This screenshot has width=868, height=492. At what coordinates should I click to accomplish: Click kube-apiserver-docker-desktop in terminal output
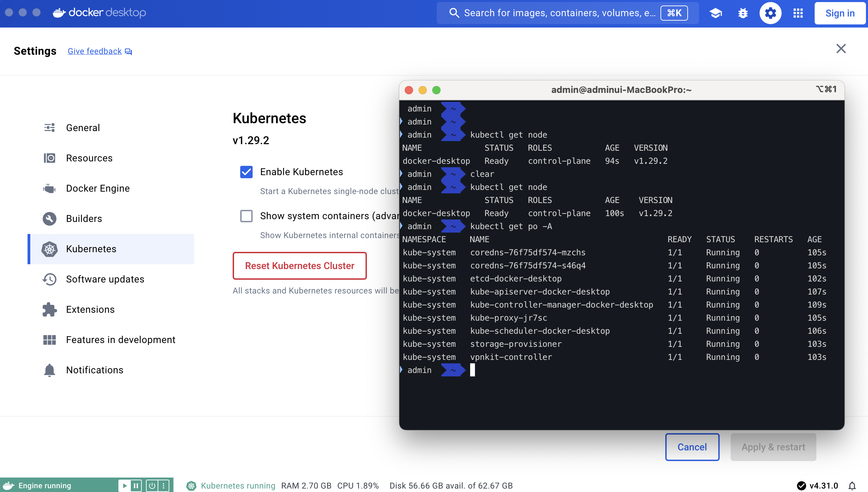pyautogui.click(x=540, y=291)
